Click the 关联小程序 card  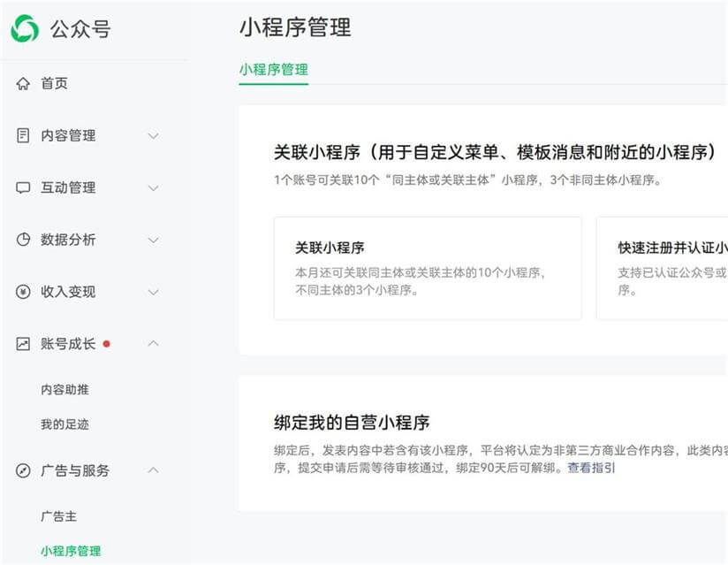[428, 268]
